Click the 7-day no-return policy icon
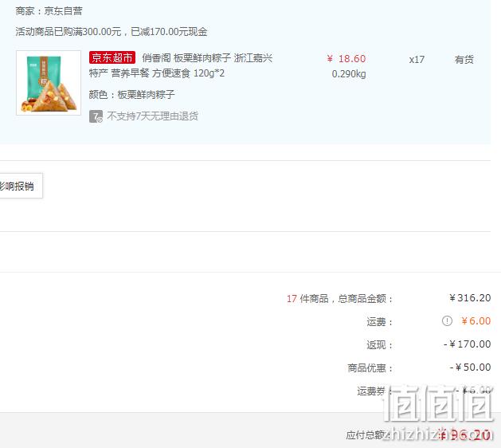This screenshot has height=448, width=501. (96, 116)
